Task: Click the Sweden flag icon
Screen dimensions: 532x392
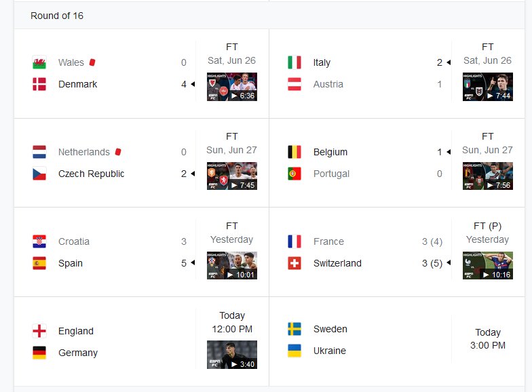Action: (x=294, y=329)
